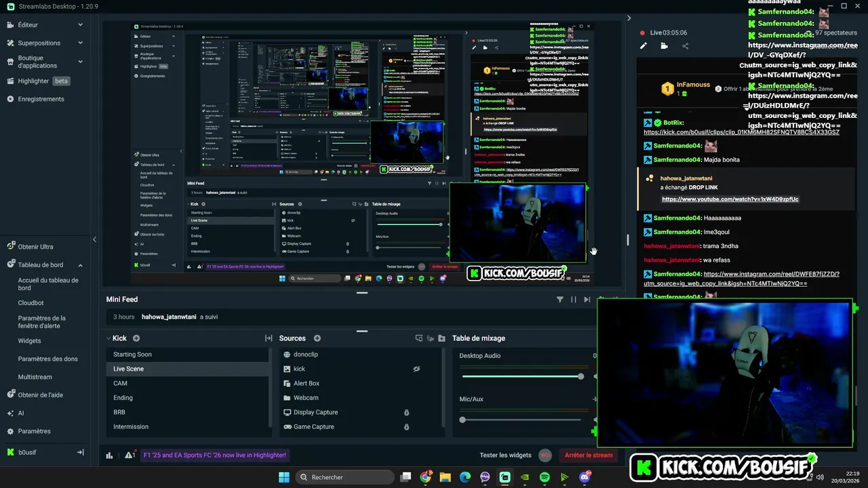
Task: Select the Webcam folder source
Action: (x=360, y=398)
